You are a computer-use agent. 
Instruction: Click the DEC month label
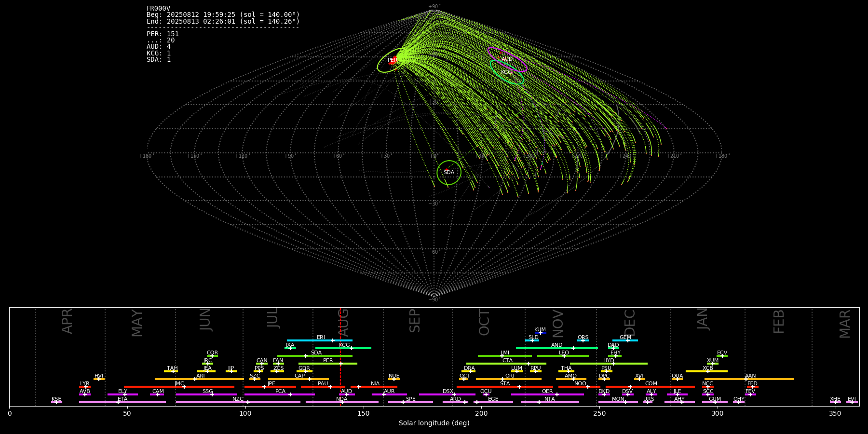click(x=630, y=323)
